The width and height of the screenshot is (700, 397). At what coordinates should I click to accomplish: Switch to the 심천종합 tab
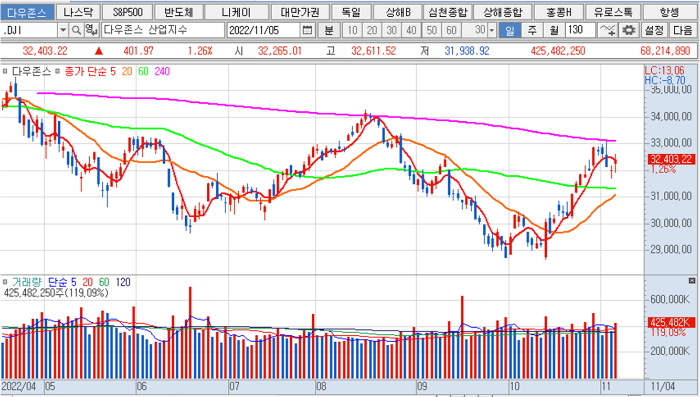447,12
